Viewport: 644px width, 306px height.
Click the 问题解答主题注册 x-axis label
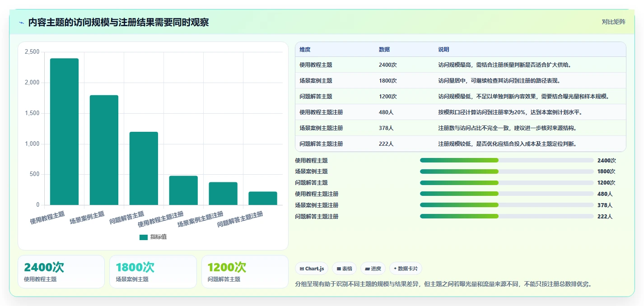[x=240, y=219]
